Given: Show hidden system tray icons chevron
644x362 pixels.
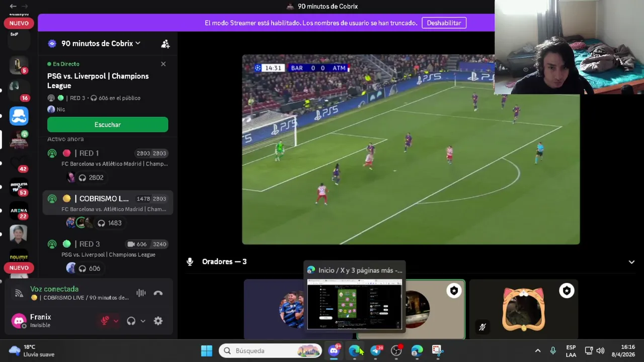Looking at the screenshot, I should (x=537, y=350).
